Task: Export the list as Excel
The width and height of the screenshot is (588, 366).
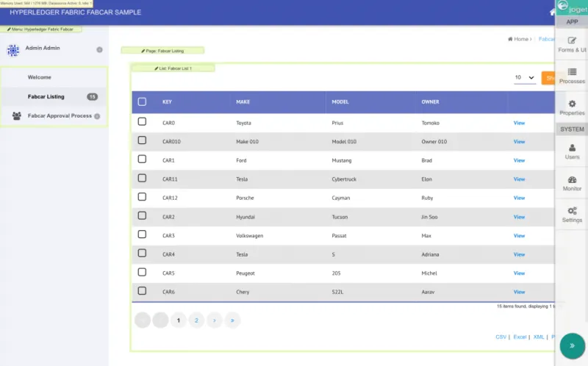Action: coord(520,337)
